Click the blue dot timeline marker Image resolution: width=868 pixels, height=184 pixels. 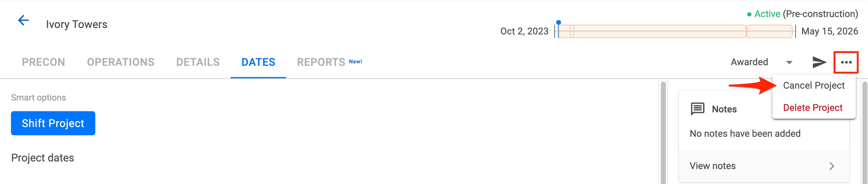tap(558, 23)
